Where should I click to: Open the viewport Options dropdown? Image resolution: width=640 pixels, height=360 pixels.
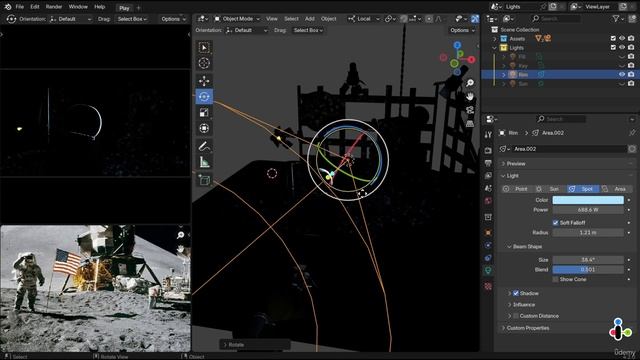click(462, 30)
